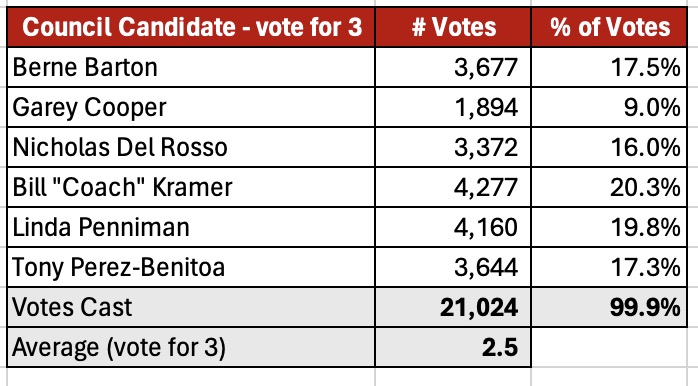The width and height of the screenshot is (698, 386).
Task: Select the 21,024 total votes cell
Action: [x=453, y=307]
